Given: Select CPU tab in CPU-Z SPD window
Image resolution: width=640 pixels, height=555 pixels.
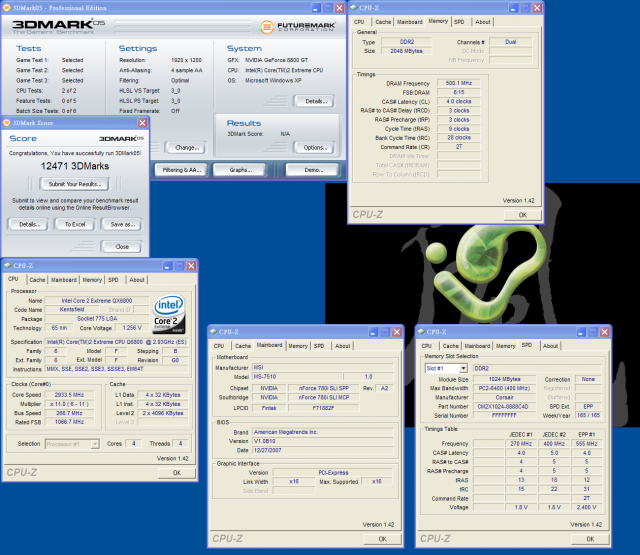Looking at the screenshot, I should pos(427,346).
